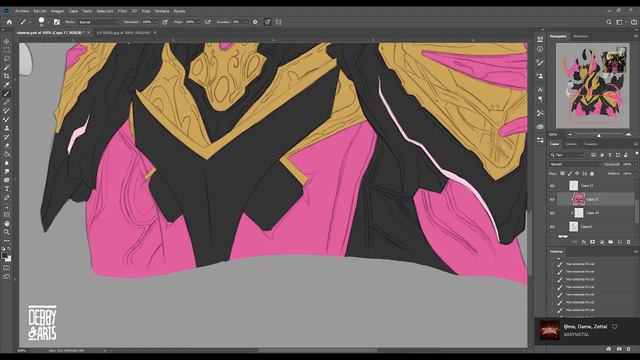Toggle lock all padlock icon
Image resolution: width=640 pixels, height=360 pixels.
592,173
